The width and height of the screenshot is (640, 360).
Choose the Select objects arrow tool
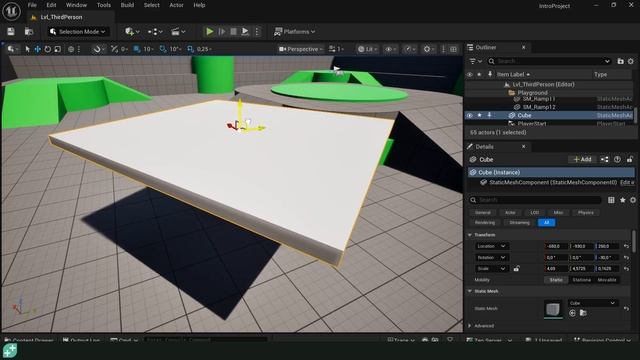(x=27, y=49)
